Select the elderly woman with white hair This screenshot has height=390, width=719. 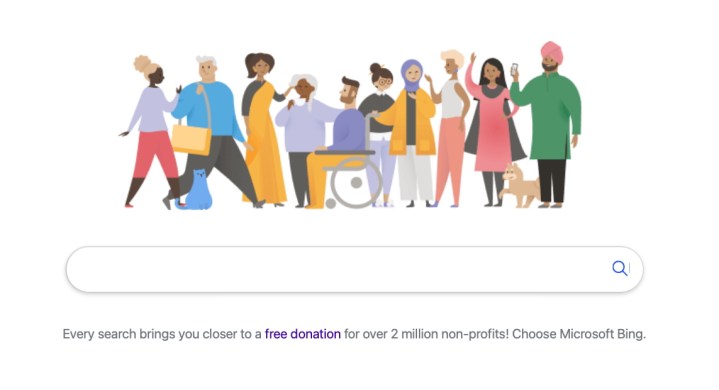pyautogui.click(x=303, y=137)
